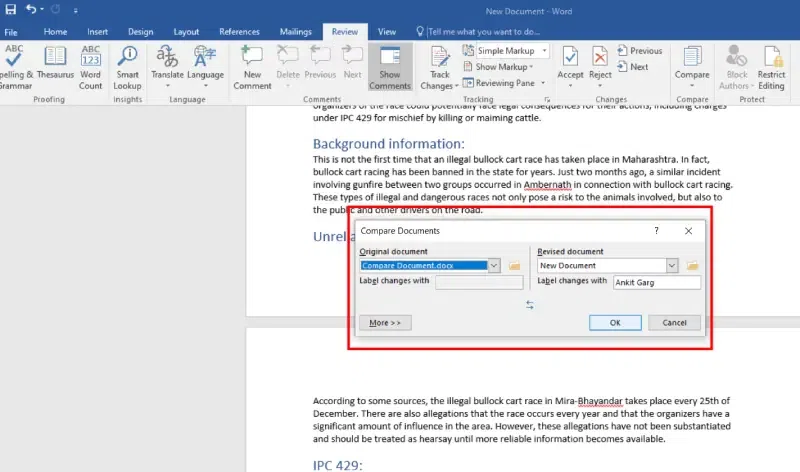Open Spelling & Grammar check
800x472 pixels.
[x=15, y=67]
